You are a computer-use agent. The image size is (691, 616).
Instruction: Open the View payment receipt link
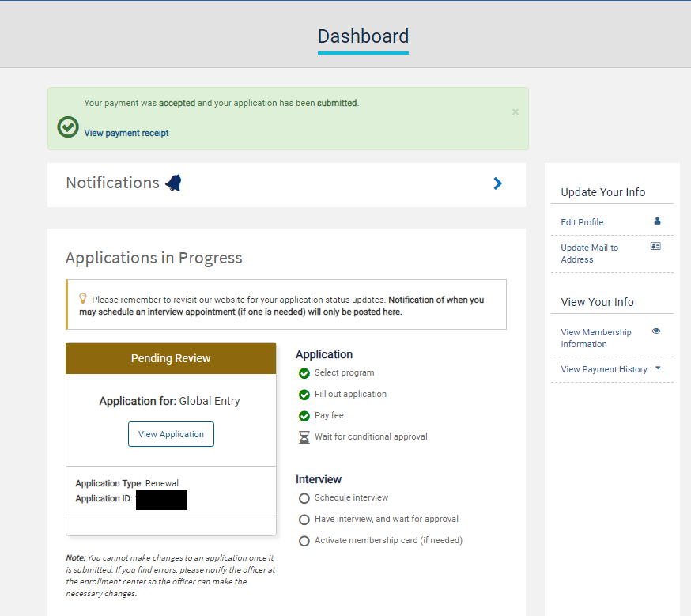(126, 133)
